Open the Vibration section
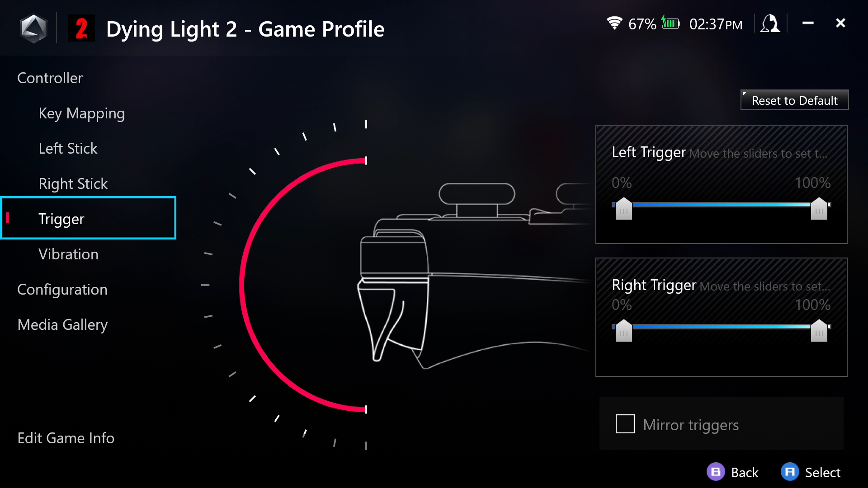The height and width of the screenshot is (488, 868). click(x=69, y=254)
